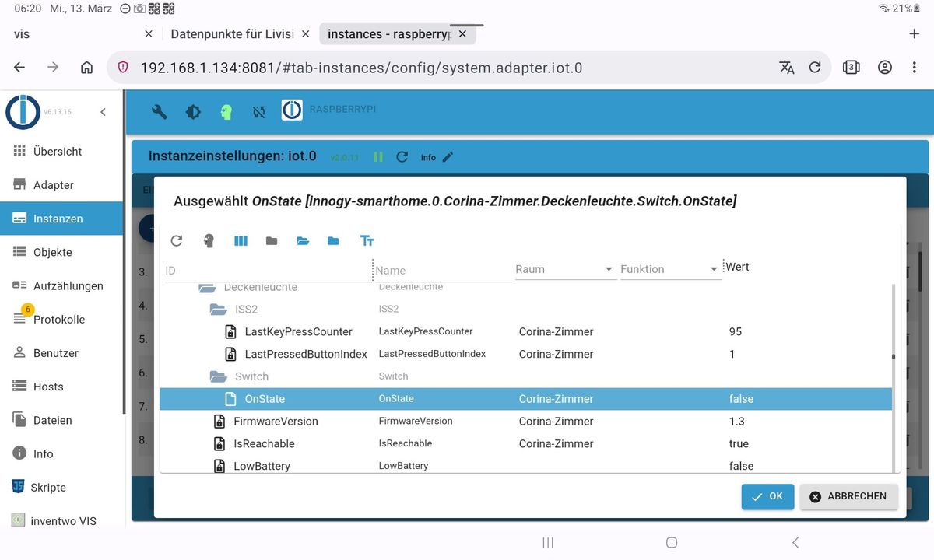Click the dialog's vertical scrollbar
The image size is (934, 560).
894,358
